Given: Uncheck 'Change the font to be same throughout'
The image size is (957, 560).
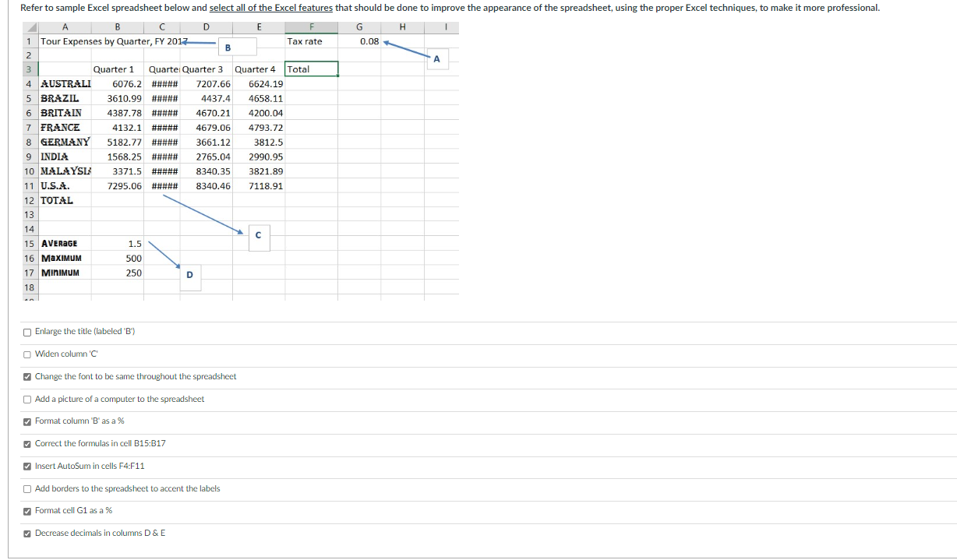Looking at the screenshot, I should [x=26, y=376].
